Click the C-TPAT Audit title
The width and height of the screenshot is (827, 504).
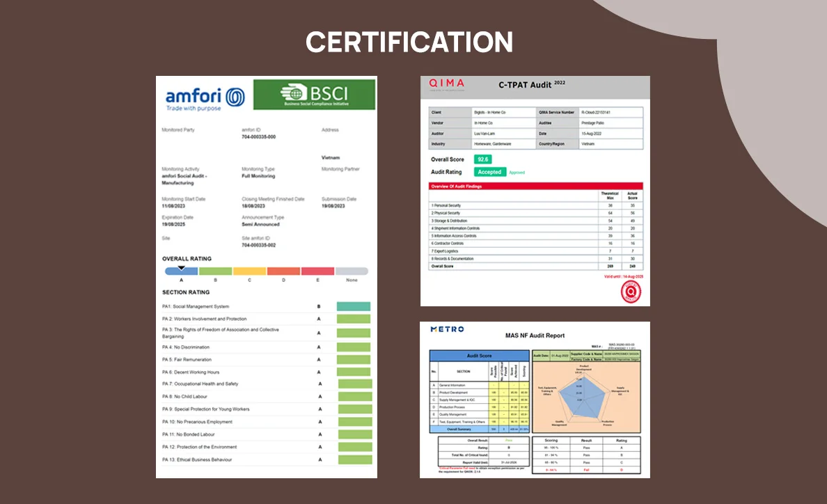point(532,84)
